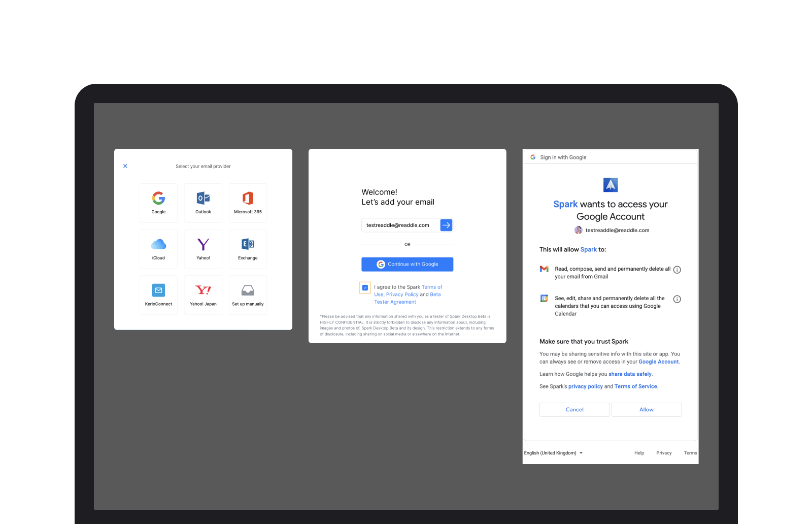Allow Spark to access Google Account
The width and height of the screenshot is (812, 524).
tap(647, 410)
